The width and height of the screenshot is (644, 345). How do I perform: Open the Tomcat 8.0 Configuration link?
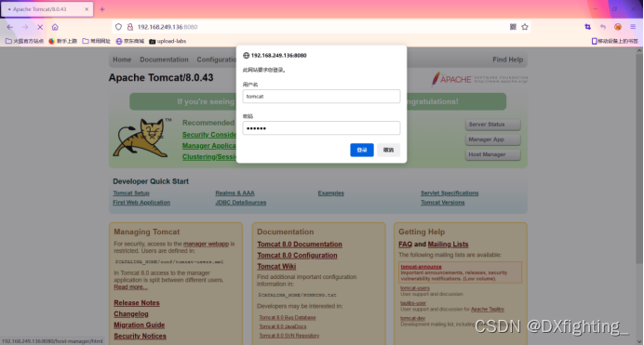tap(297, 255)
